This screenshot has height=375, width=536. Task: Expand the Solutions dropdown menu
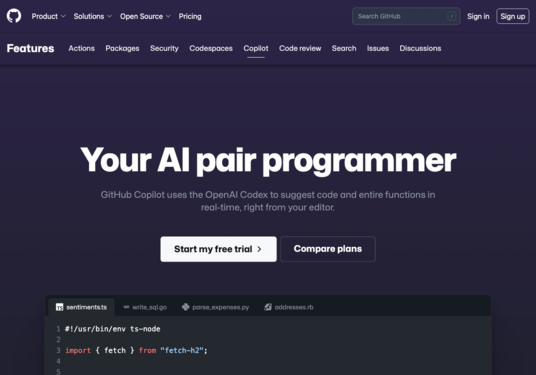tap(92, 16)
